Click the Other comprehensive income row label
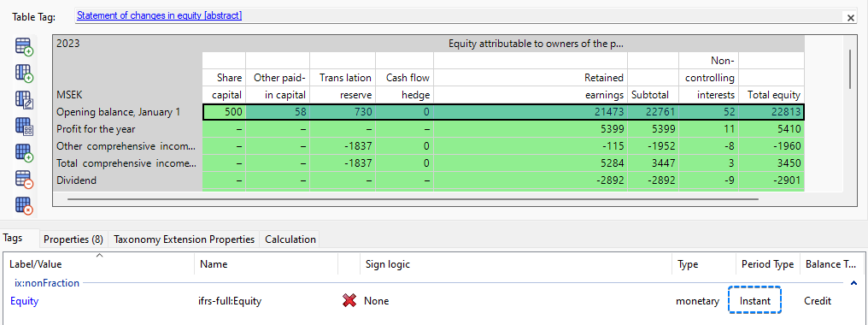 point(126,146)
